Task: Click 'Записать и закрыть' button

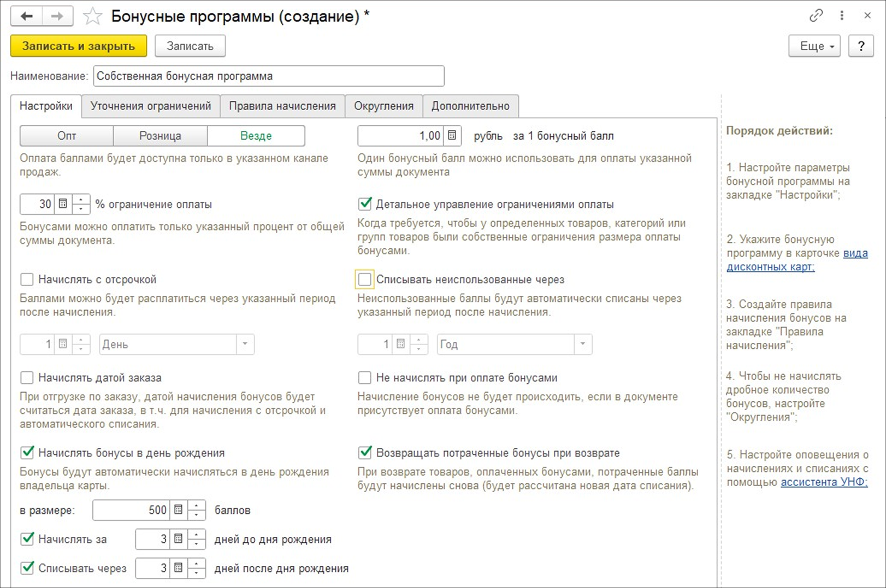Action: (x=78, y=46)
